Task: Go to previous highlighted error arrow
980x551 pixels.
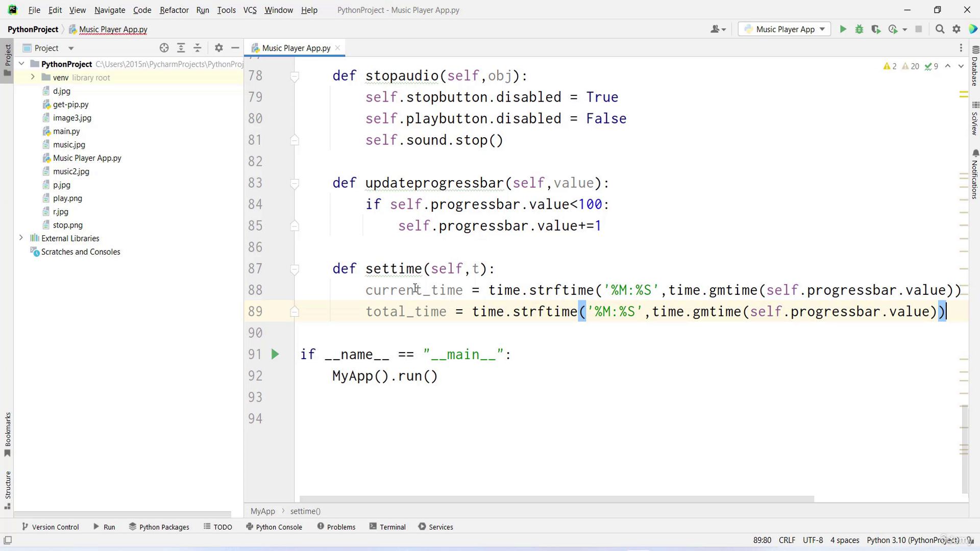Action: click(x=948, y=66)
